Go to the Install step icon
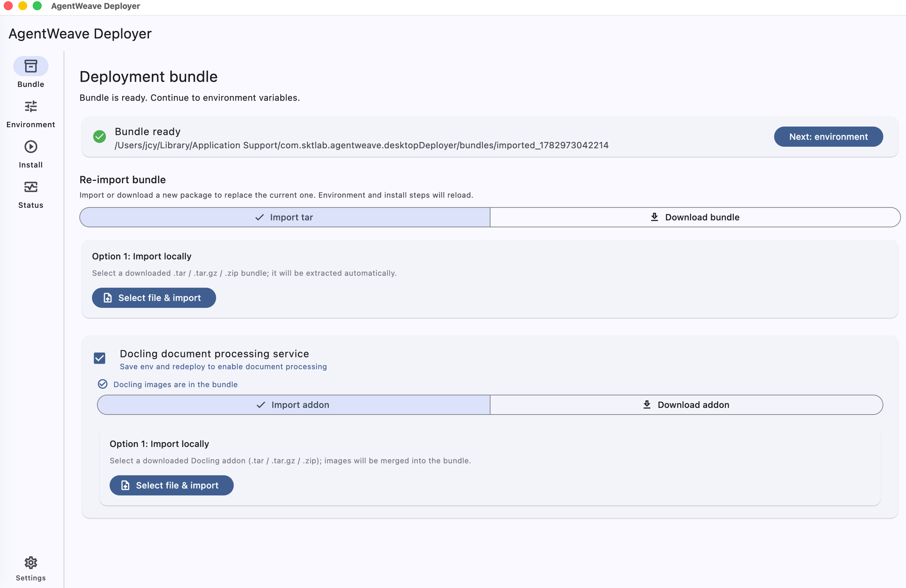 click(x=31, y=147)
